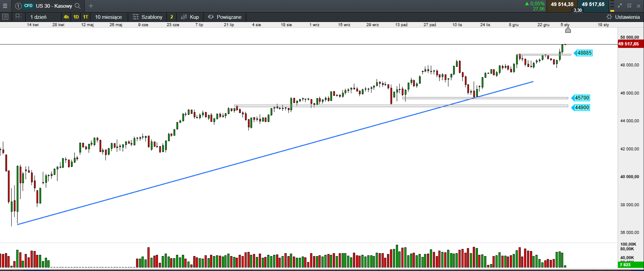This screenshot has height=271, width=644.
Task: Open Ustawienia settings
Action: pos(623,17)
